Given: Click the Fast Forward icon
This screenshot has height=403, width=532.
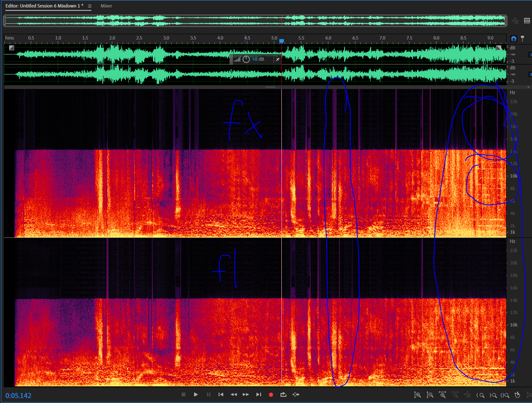Looking at the screenshot, I should point(246,395).
